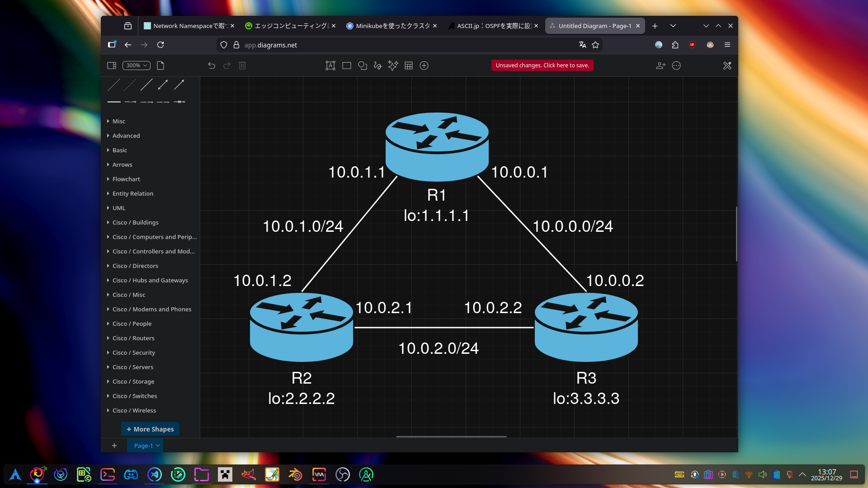Click the horizontal canvas scrollbar
868x488 pixels.
click(451, 436)
